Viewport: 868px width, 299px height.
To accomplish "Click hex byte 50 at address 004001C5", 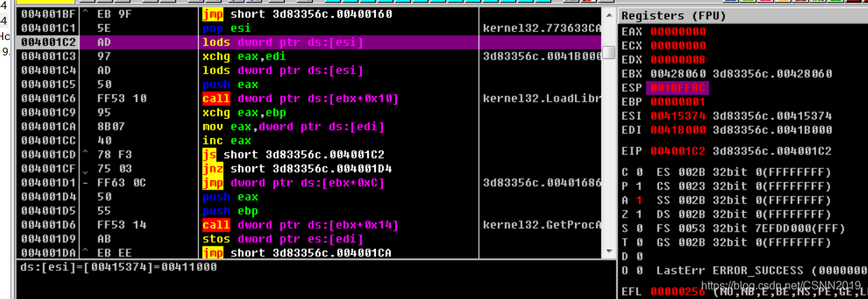I will [x=104, y=84].
